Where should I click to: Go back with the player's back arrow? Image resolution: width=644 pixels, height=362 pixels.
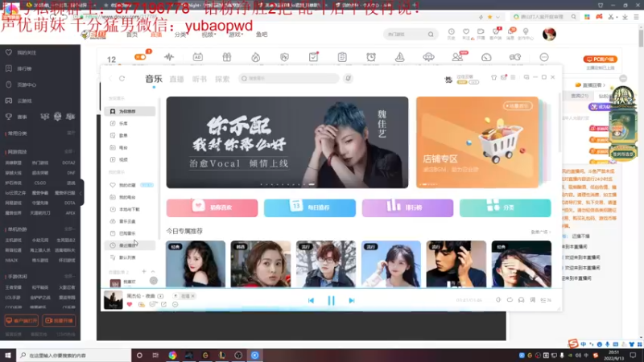[x=110, y=78]
